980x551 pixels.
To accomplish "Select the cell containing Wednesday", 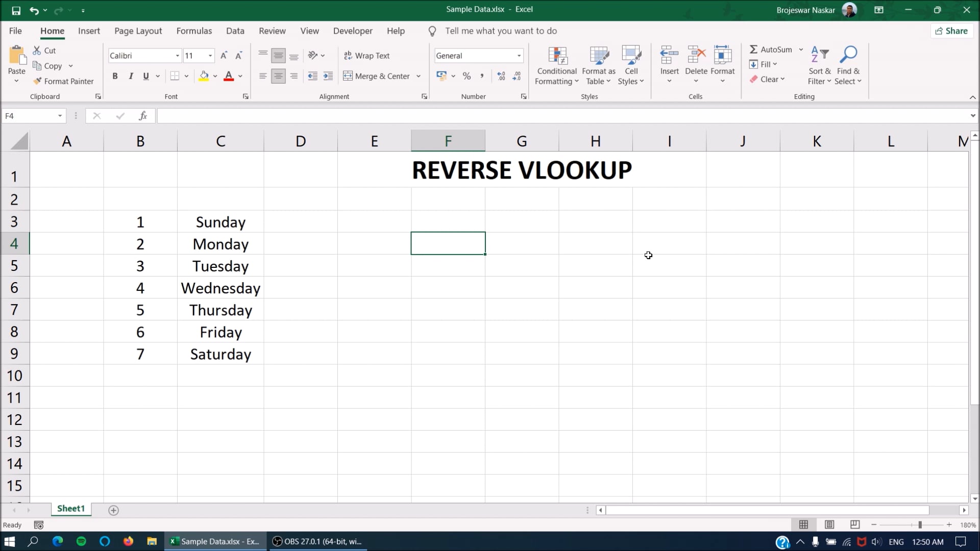I will (220, 288).
